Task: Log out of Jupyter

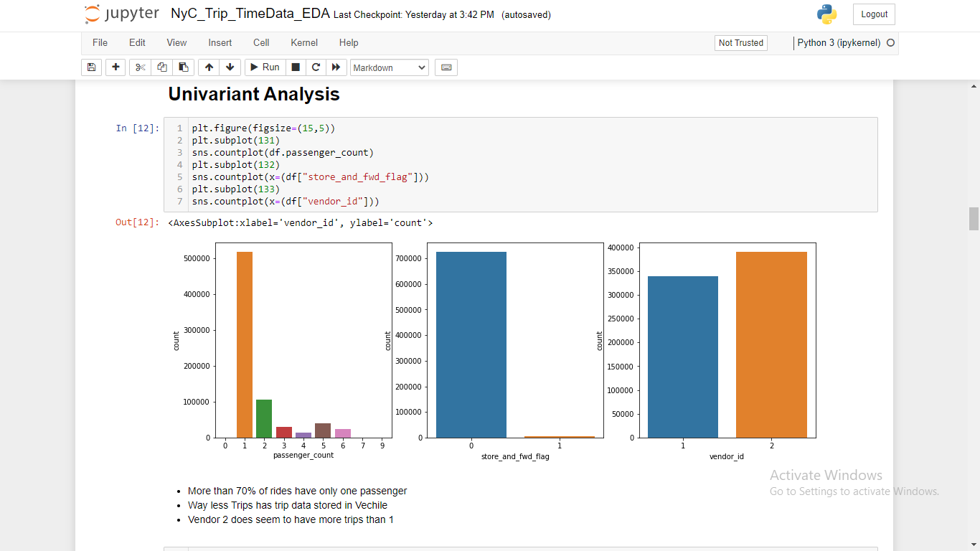Action: (873, 14)
